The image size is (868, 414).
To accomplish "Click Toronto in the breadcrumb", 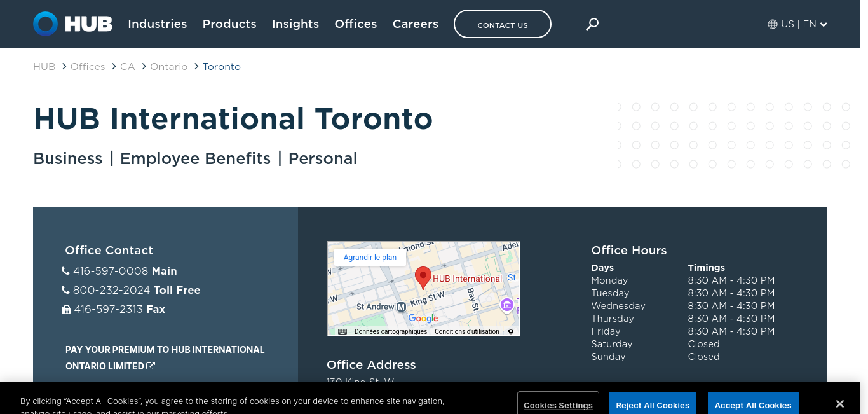I will pyautogui.click(x=222, y=67).
